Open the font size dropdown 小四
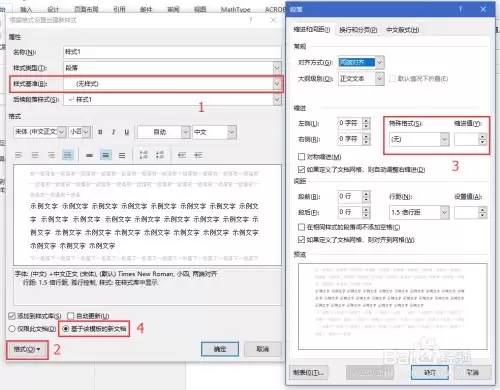 tap(86, 132)
